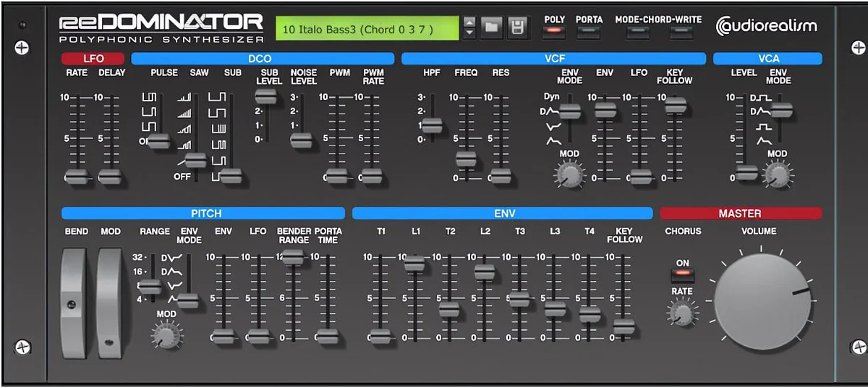Click the PITCH LFO slider handle
The width and height of the screenshot is (868, 388).
pyautogui.click(x=258, y=337)
